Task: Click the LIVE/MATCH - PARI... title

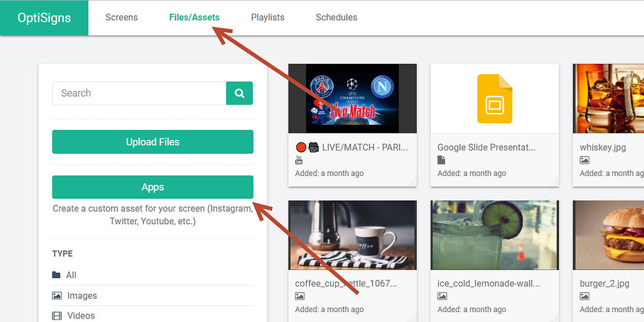Action: click(x=365, y=147)
